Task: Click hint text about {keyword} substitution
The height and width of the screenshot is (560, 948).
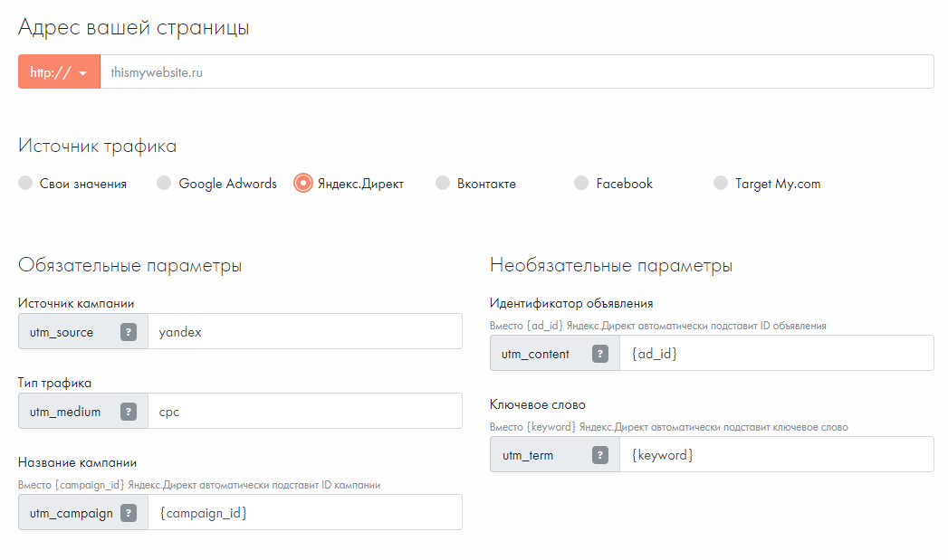Action: pos(669,427)
